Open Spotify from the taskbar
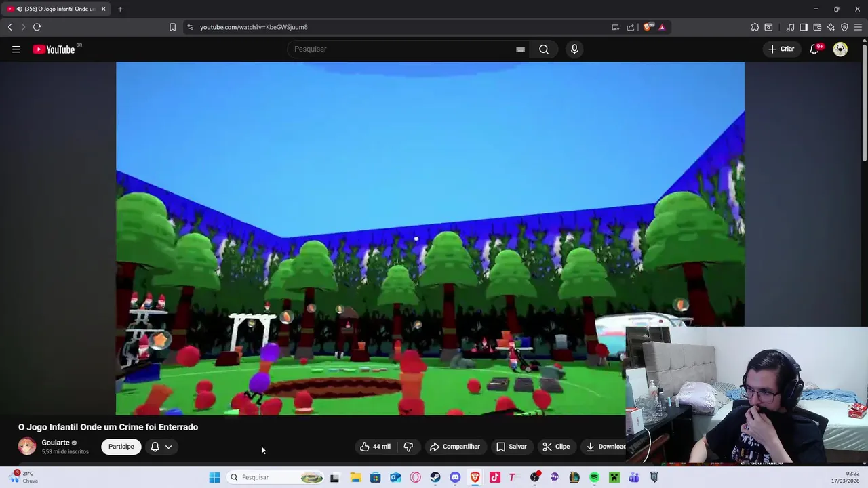The width and height of the screenshot is (868, 488). point(594,477)
